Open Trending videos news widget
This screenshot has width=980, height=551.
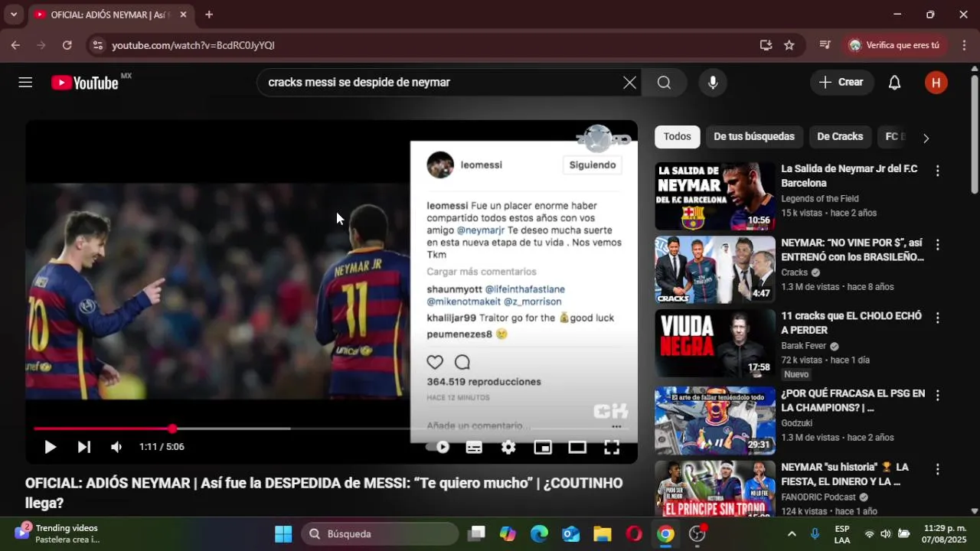point(57,533)
